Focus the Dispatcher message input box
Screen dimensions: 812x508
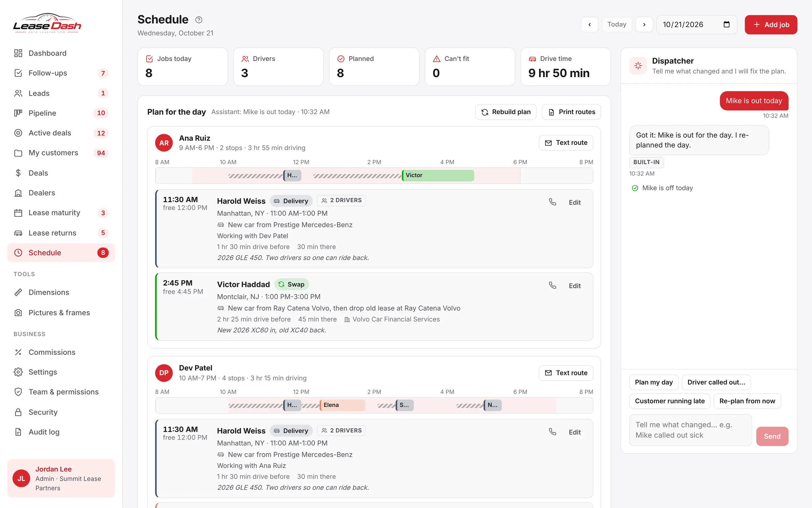point(690,430)
